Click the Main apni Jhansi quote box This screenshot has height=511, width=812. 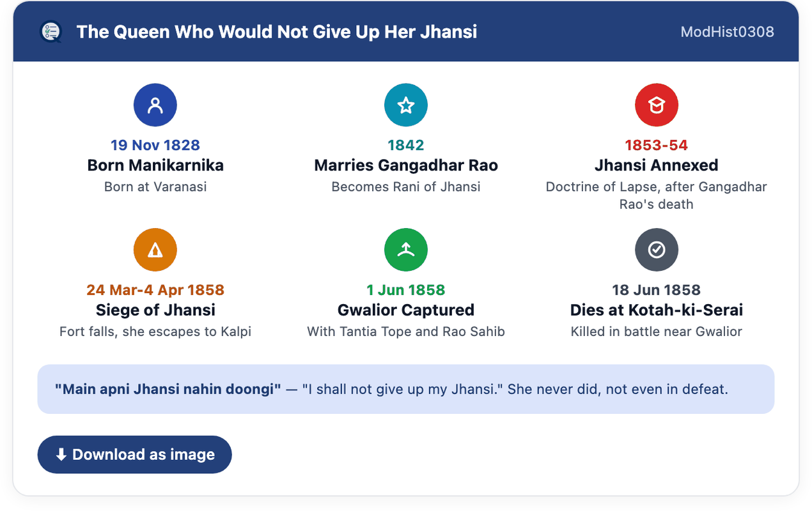point(406,389)
